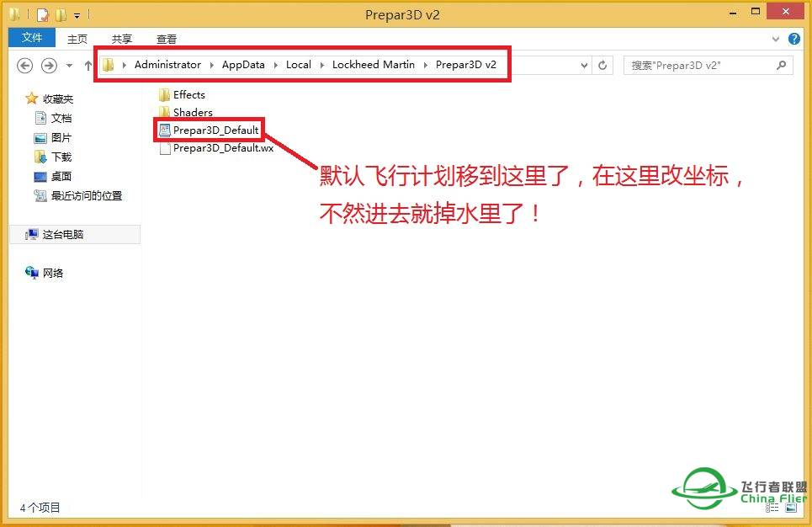Select 收藏夹 in the navigation pane

pyautogui.click(x=57, y=98)
